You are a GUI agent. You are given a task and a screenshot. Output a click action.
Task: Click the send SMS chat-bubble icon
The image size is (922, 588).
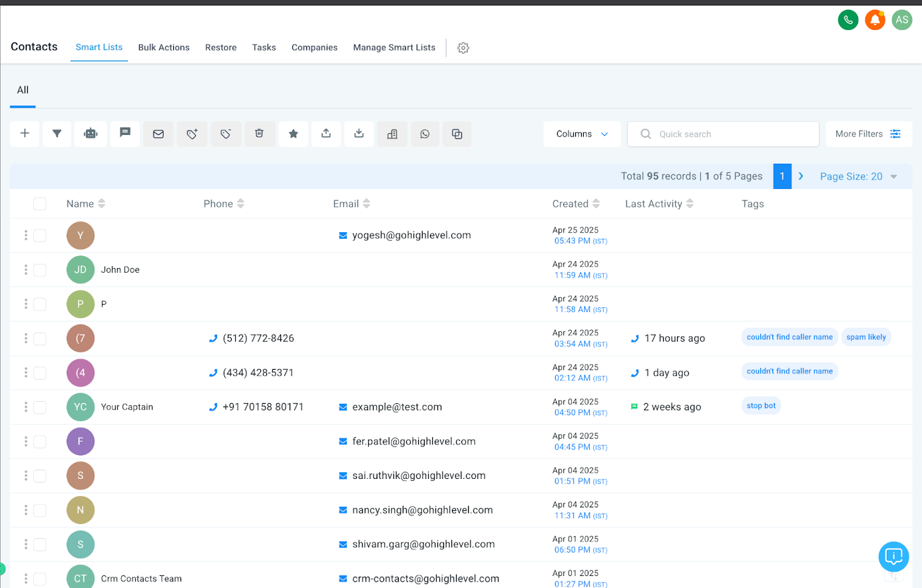pyautogui.click(x=125, y=134)
